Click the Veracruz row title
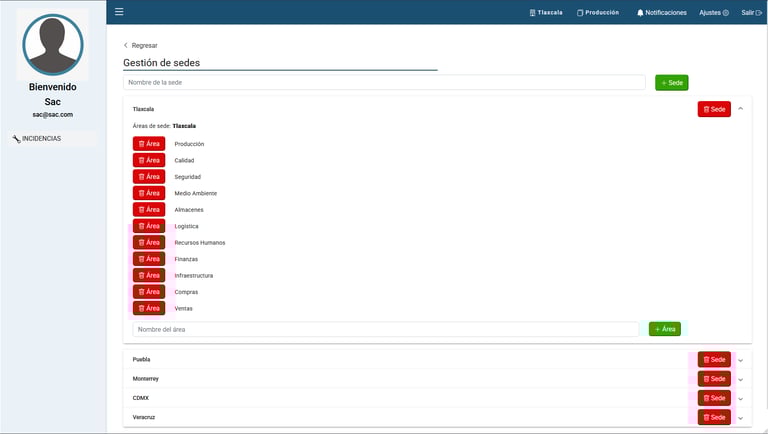 pos(144,417)
